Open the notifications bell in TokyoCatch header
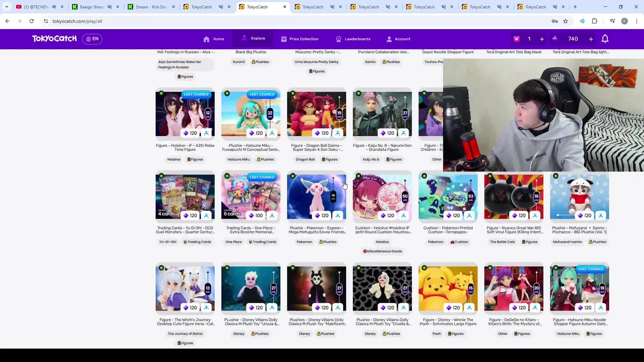This screenshot has width=644, height=362. click(605, 39)
